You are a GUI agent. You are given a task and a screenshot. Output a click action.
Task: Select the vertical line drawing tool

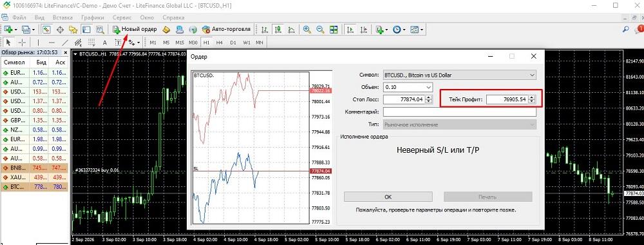38,43
